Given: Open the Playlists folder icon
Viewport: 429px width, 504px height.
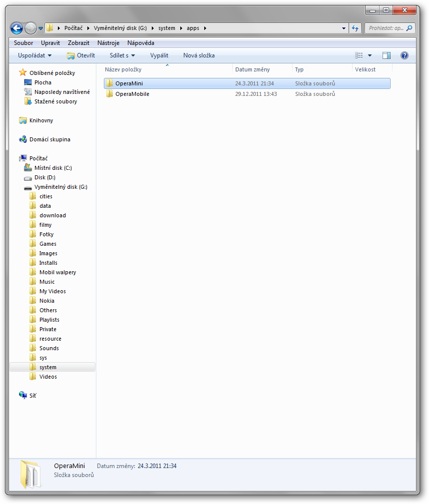Looking at the screenshot, I should tap(33, 320).
